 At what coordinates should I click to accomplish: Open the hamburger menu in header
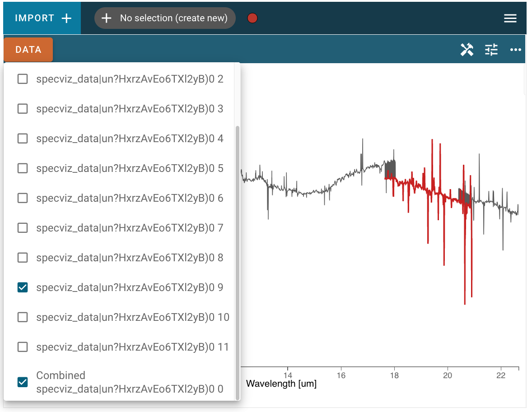(510, 18)
